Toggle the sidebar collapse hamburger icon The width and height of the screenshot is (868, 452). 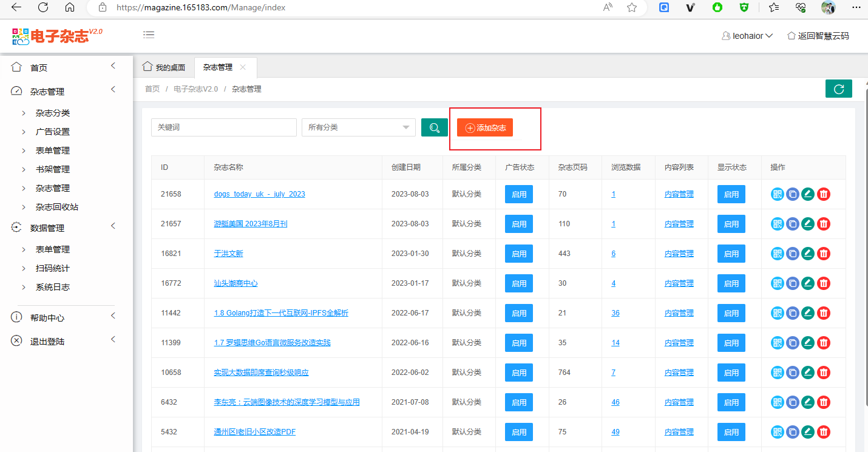(x=149, y=35)
